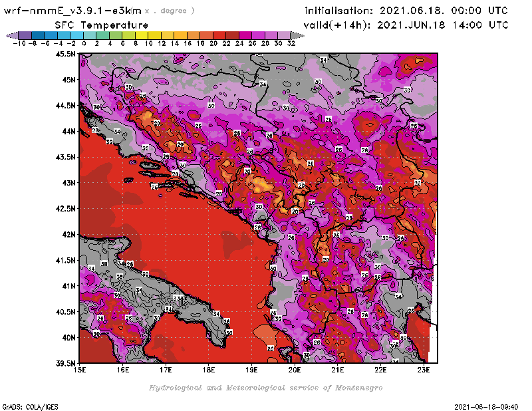Viewport: 532px width, 411px height.
Task: Select the '20E' longitude label
Action: (x=295, y=370)
